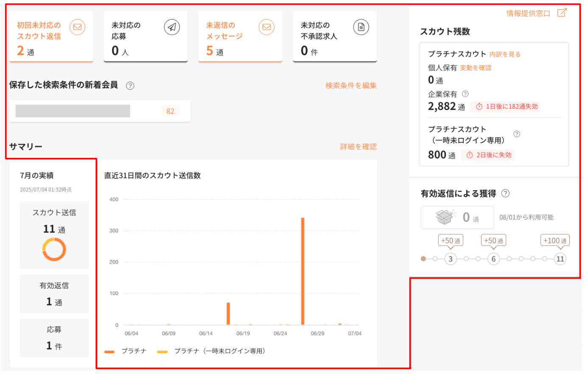This screenshot has height=377, width=588.
Task: Open 検索条件を編集 link
Action: click(x=351, y=86)
